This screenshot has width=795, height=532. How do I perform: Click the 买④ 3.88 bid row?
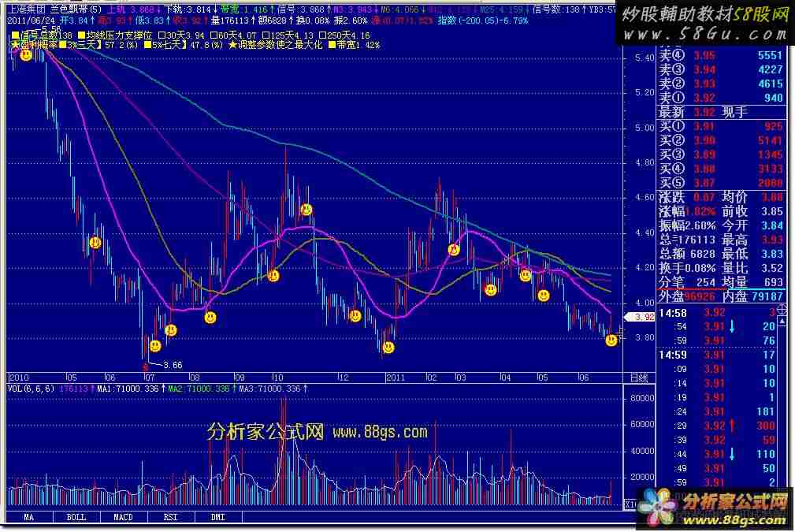pyautogui.click(x=721, y=169)
